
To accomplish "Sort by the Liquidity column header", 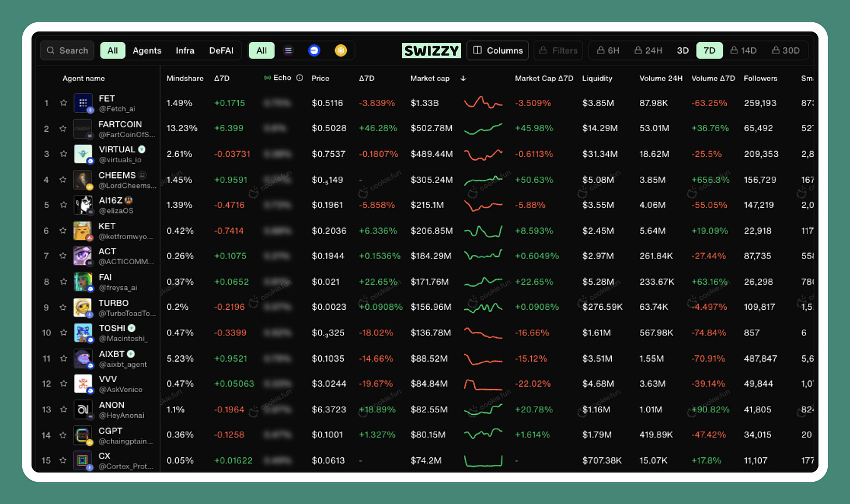I will [x=597, y=78].
